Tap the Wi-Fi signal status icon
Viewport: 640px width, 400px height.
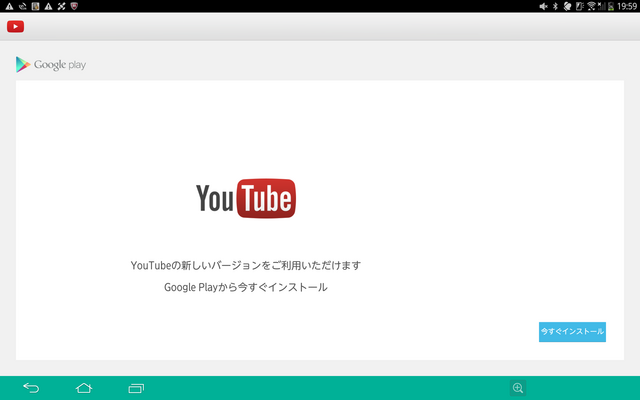click(591, 6)
